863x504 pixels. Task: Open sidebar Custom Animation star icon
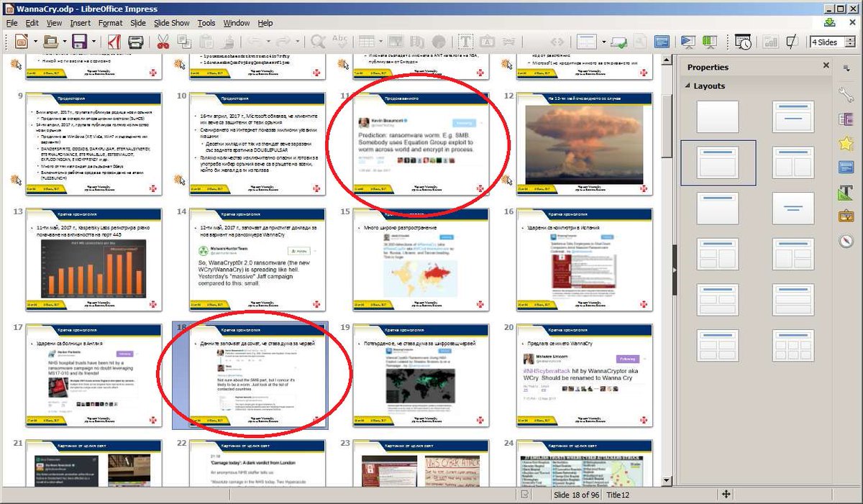click(846, 143)
